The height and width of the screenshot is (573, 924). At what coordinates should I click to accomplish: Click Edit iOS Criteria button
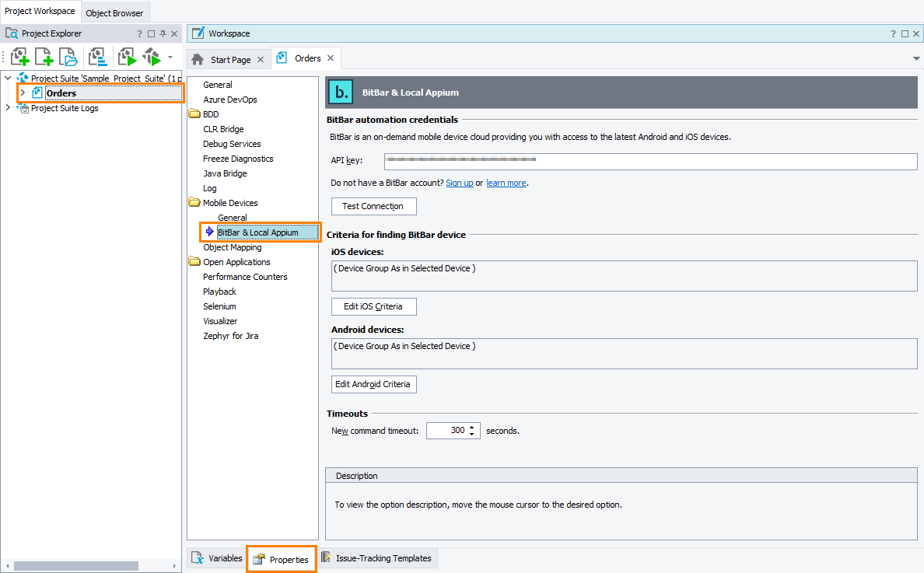373,307
